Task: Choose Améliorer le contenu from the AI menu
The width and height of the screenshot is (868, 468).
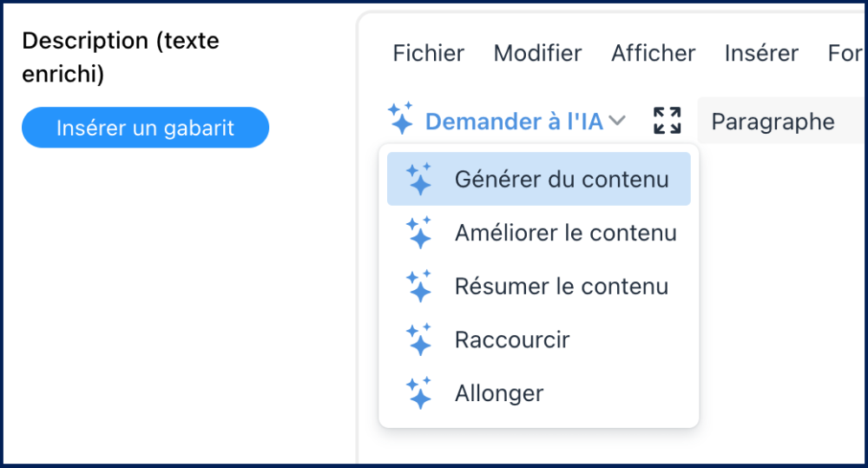Action: tap(565, 233)
